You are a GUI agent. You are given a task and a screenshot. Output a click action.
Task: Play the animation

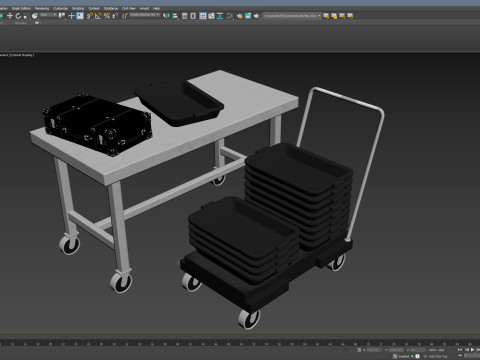pos(473,350)
